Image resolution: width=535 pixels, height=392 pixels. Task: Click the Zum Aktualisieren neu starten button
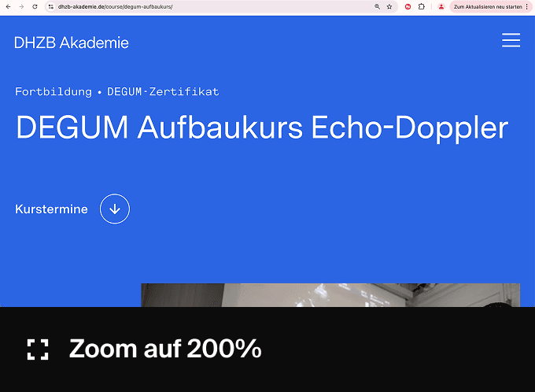pyautogui.click(x=488, y=6)
